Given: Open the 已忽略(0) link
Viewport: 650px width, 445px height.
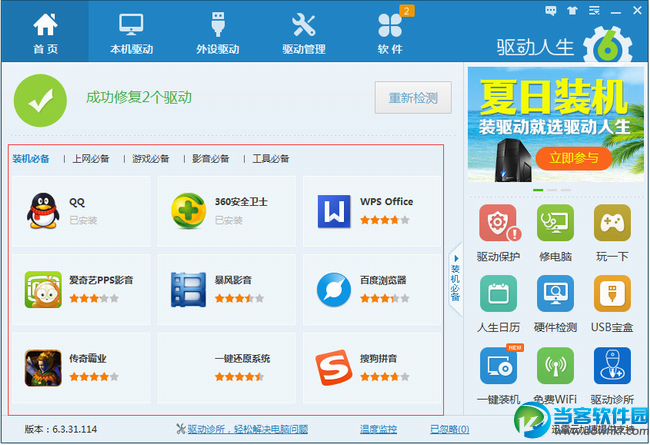Looking at the screenshot, I should (x=449, y=429).
